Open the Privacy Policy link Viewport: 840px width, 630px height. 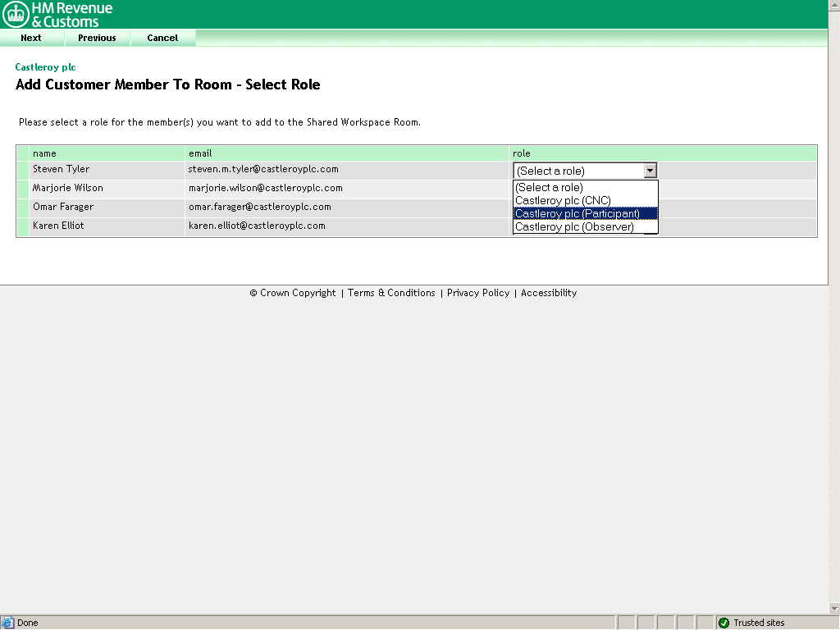click(478, 293)
